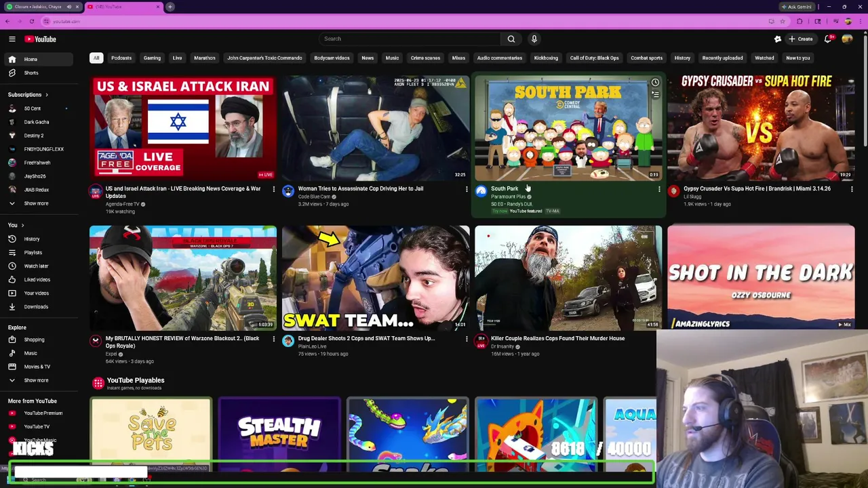Open the sparkle icon beside Create

click(x=778, y=39)
